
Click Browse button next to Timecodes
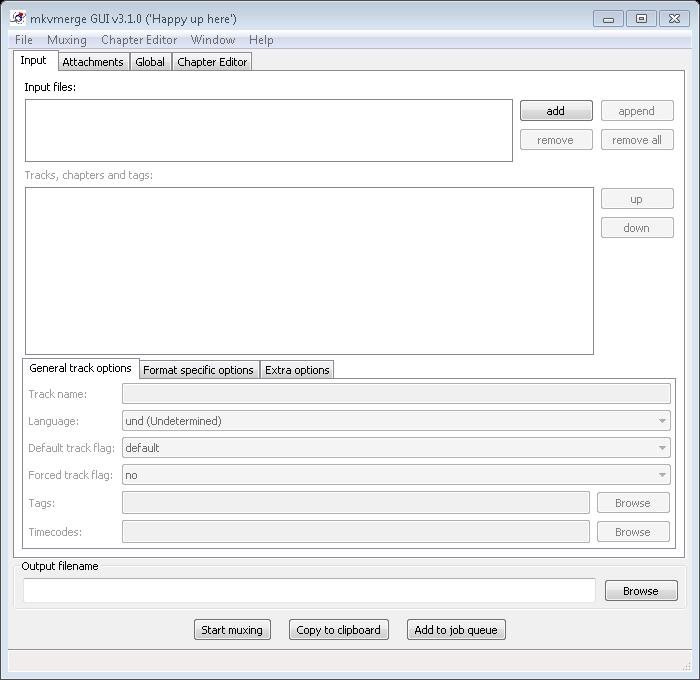click(x=633, y=532)
